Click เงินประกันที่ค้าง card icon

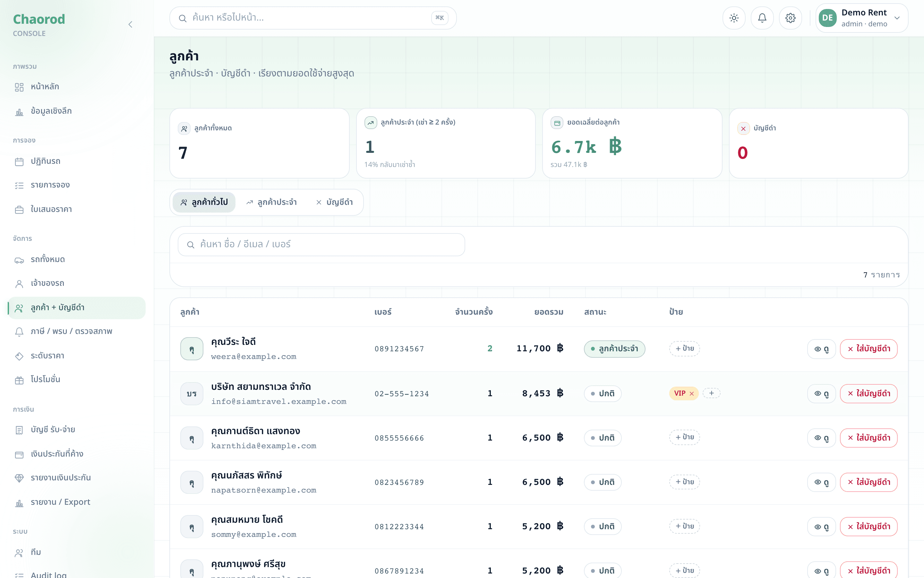[x=19, y=454]
